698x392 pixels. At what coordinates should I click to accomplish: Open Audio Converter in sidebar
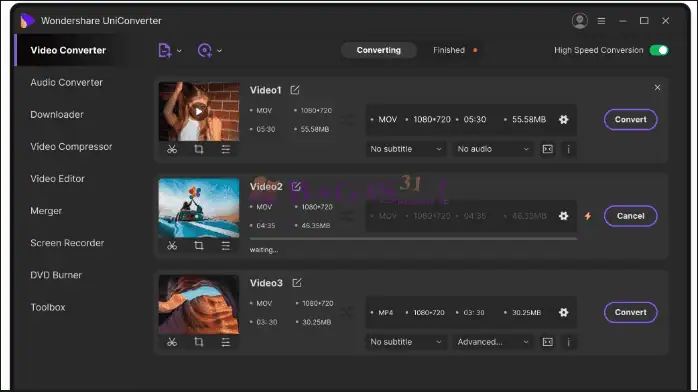click(x=66, y=82)
